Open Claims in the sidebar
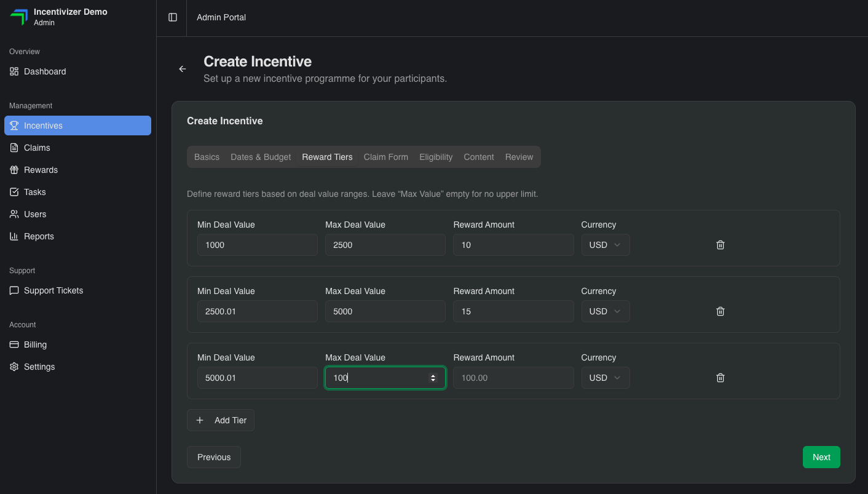Screen dimensions: 868x494 click(77, 148)
